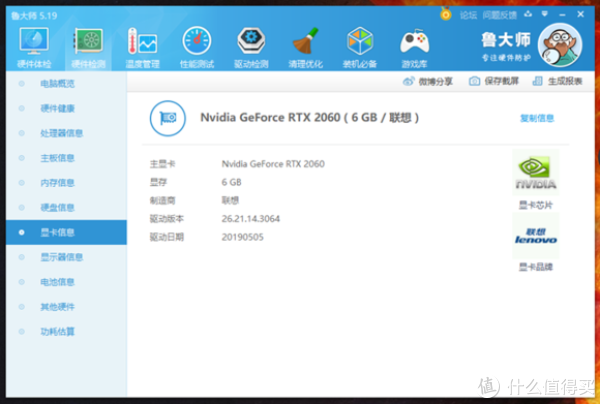Select 硬件检测 hardware detection icon
600x404 pixels.
(88, 47)
